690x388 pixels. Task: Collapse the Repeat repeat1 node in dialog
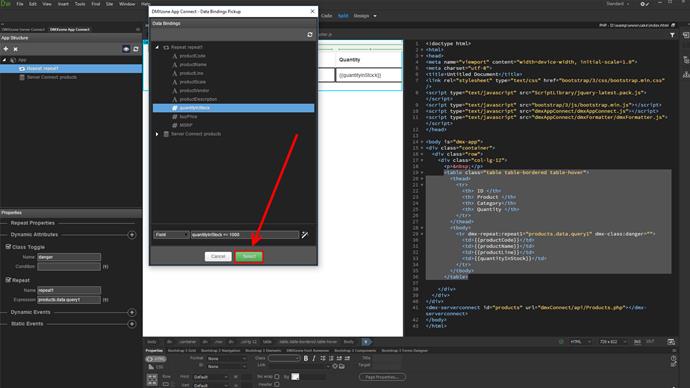[157, 47]
